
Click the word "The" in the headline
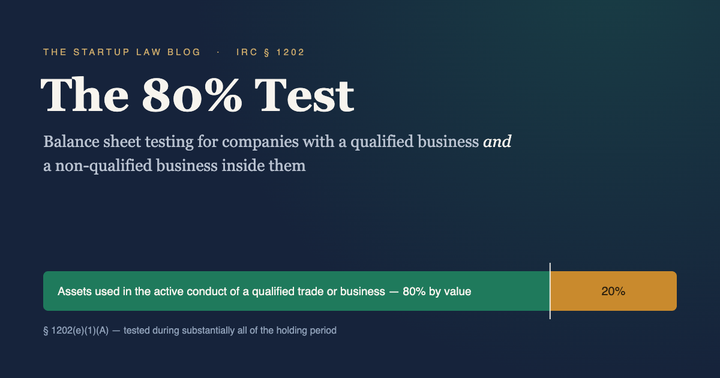85,95
